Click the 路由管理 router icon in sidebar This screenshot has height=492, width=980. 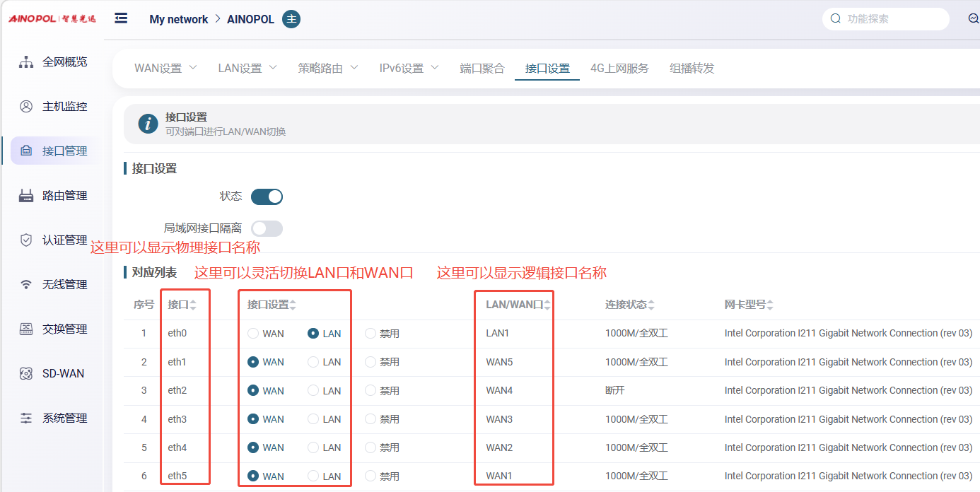pyautogui.click(x=26, y=196)
